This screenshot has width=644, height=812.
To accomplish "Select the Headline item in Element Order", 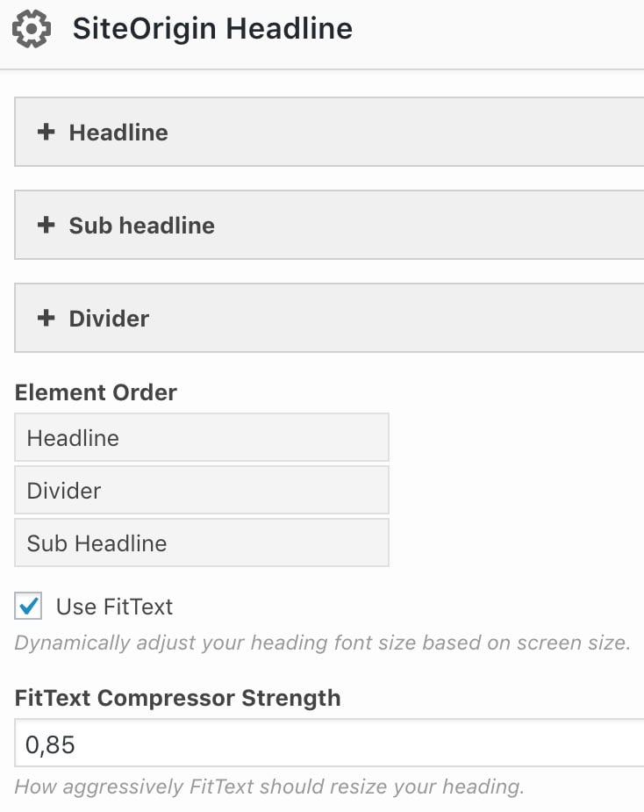I will [x=200, y=437].
